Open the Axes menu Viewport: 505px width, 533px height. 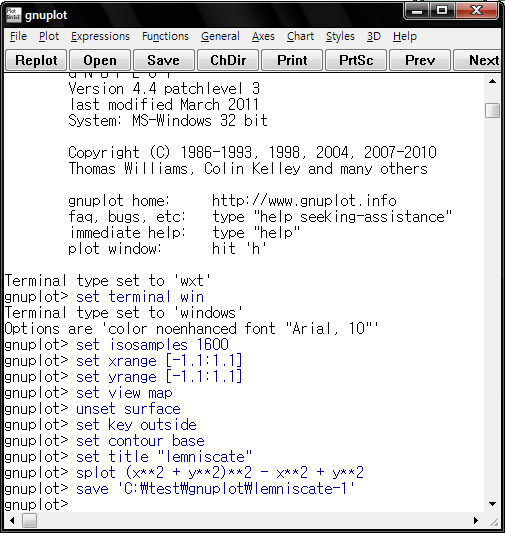[263, 36]
